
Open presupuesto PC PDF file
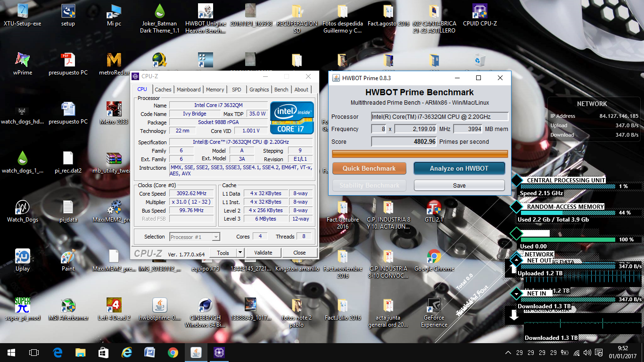[68, 64]
